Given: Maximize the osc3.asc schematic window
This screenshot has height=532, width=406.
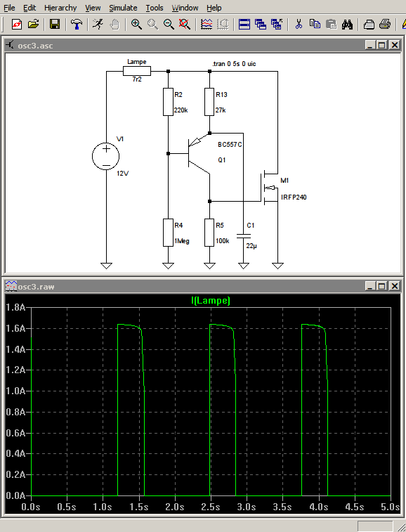Looking at the screenshot, I should [382, 45].
